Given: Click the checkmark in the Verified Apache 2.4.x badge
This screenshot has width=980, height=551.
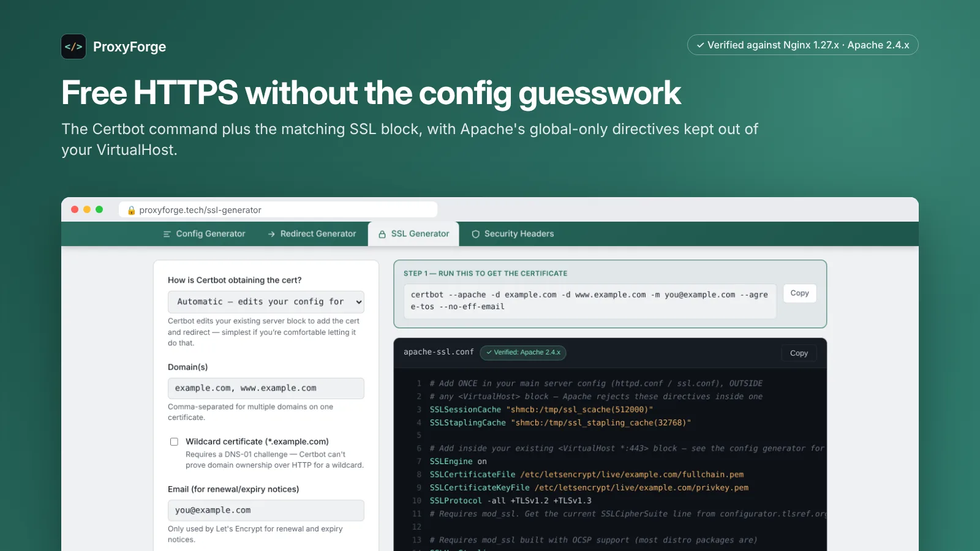Looking at the screenshot, I should tap(489, 353).
